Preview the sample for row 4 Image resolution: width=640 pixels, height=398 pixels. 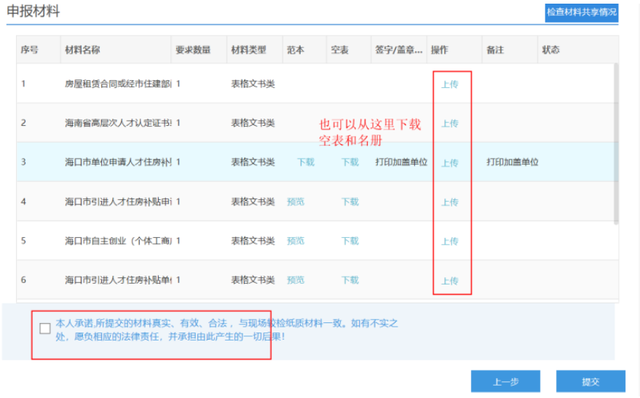296,202
